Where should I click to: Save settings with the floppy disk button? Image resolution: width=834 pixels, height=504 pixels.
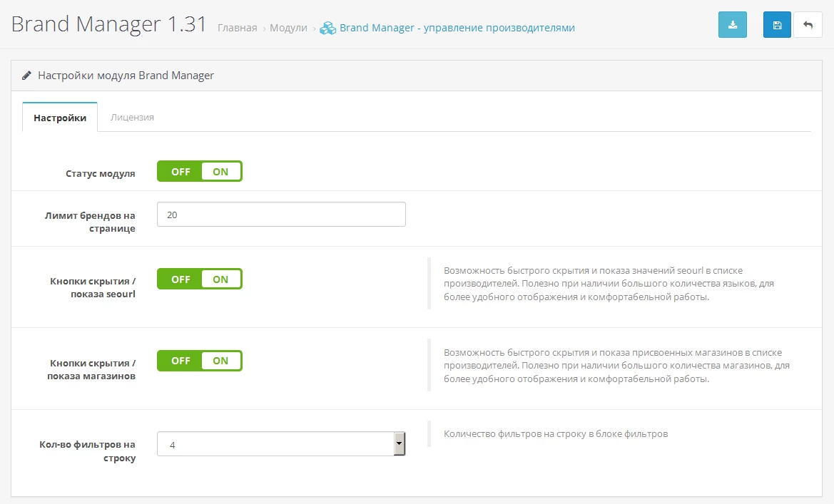coord(777,24)
